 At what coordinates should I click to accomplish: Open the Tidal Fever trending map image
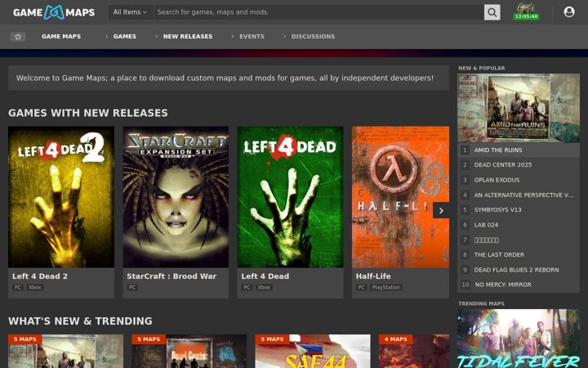(x=519, y=339)
